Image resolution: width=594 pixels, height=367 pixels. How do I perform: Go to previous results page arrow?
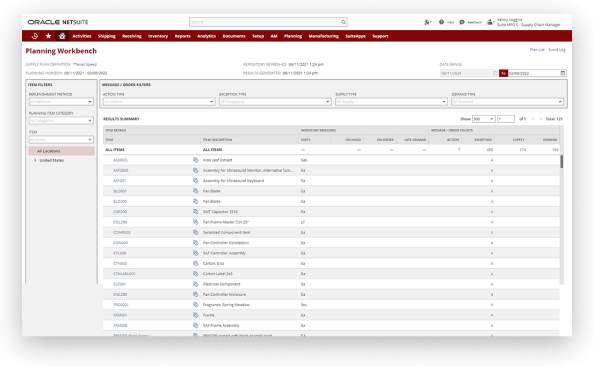pyautogui.click(x=533, y=119)
